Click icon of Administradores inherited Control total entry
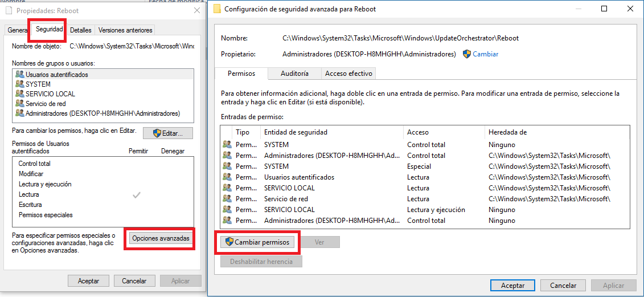Image resolution: width=644 pixels, height=297 pixels. coord(227,155)
